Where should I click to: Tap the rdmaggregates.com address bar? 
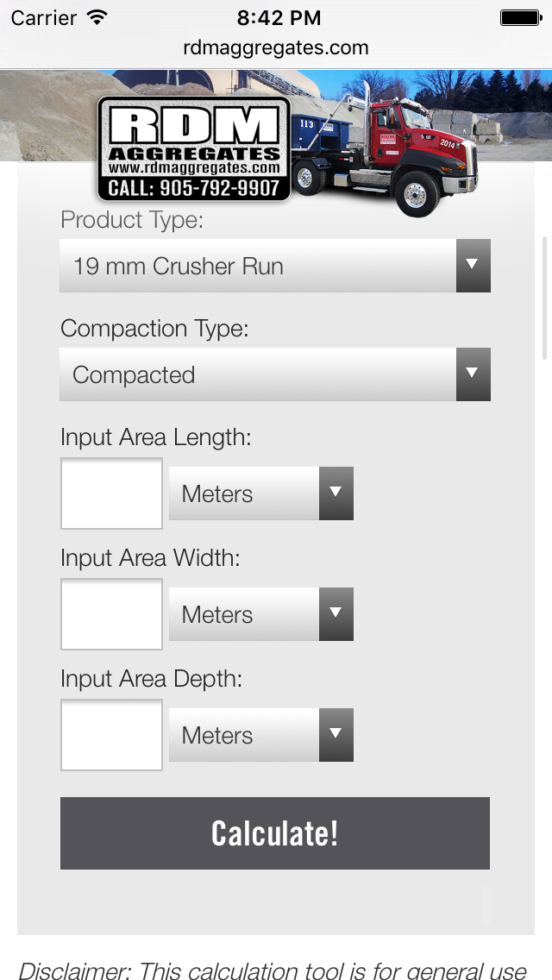[276, 48]
